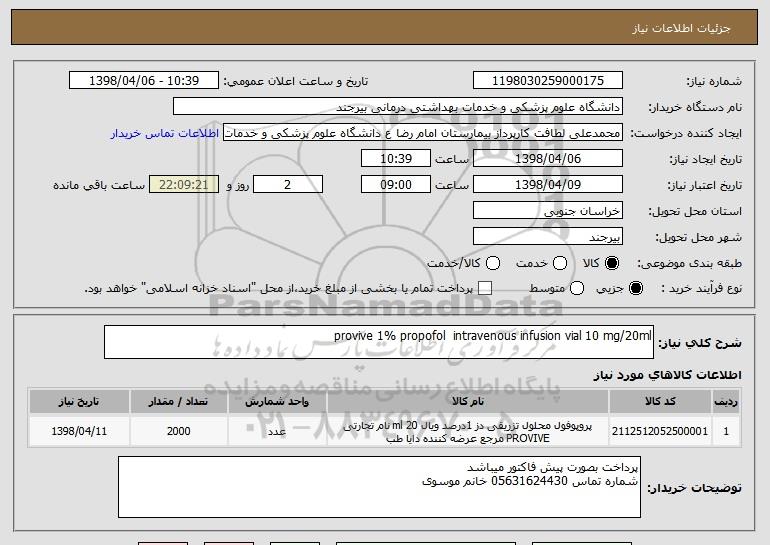Click the request creator name field
770x545 pixels.
pos(423,133)
